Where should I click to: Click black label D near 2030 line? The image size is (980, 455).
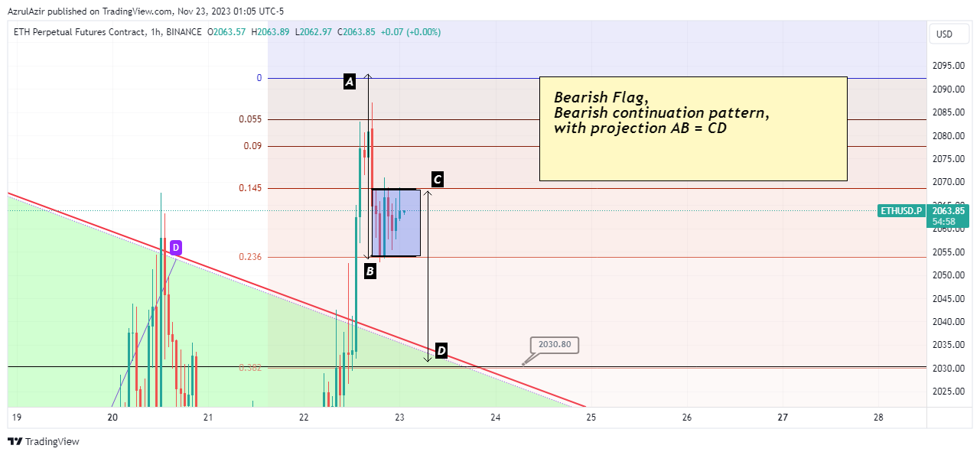[441, 351]
